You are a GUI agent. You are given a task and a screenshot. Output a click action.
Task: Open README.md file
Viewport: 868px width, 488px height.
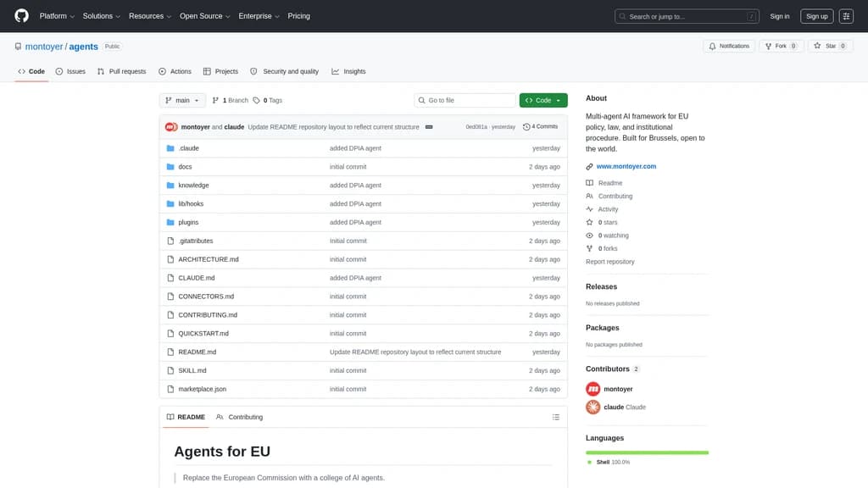coord(197,352)
